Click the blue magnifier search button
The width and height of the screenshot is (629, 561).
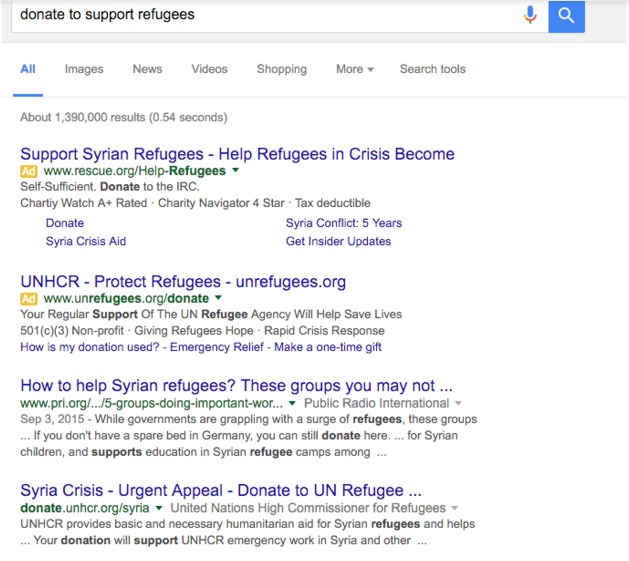tap(566, 16)
